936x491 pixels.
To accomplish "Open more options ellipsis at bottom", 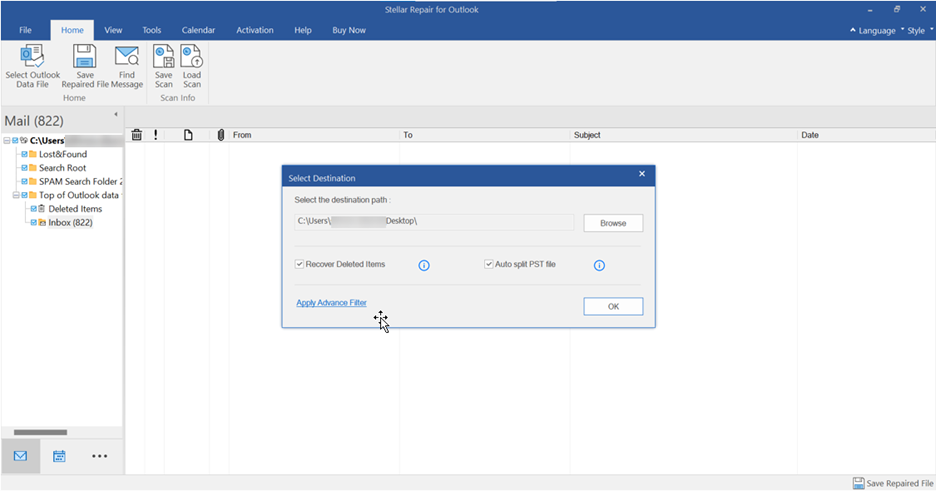I will (100, 456).
